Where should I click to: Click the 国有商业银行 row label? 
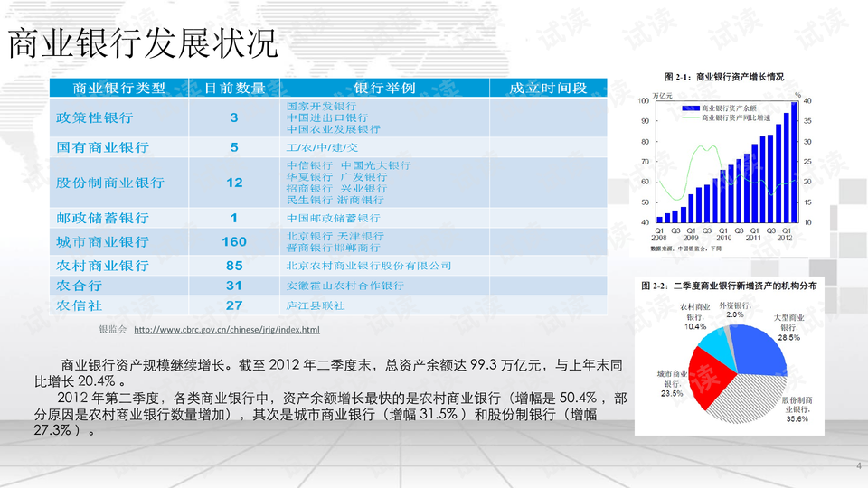coord(102,147)
